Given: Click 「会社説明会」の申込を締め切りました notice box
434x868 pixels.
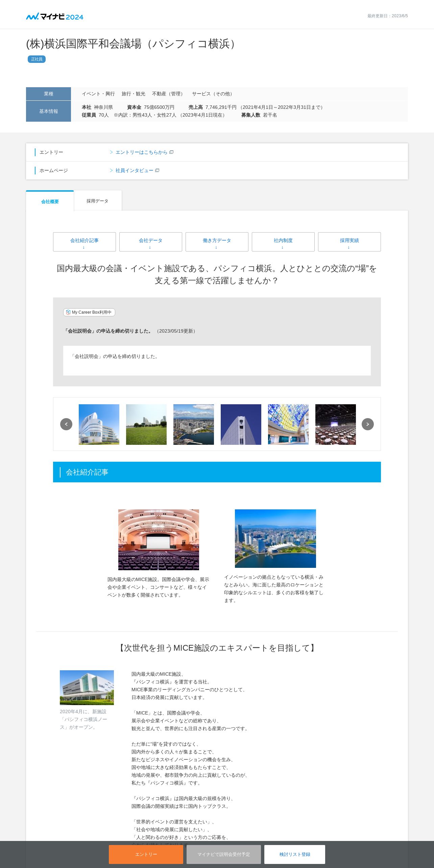Looking at the screenshot, I should [x=217, y=361].
